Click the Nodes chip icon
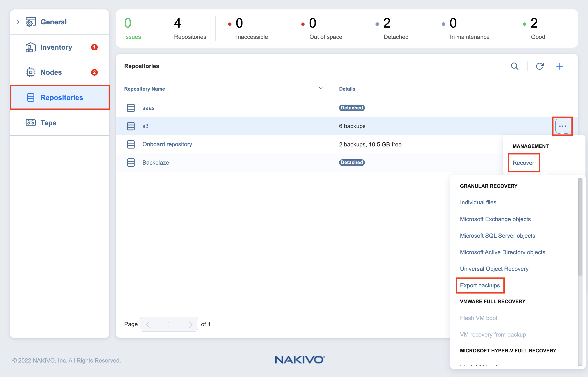Image resolution: width=588 pixels, height=377 pixels. click(31, 72)
